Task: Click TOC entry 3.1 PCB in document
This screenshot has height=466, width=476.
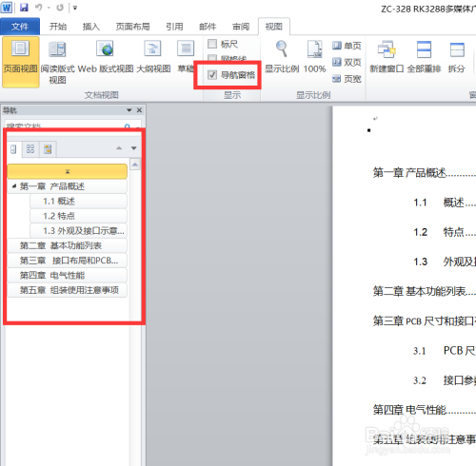Action: (445, 351)
